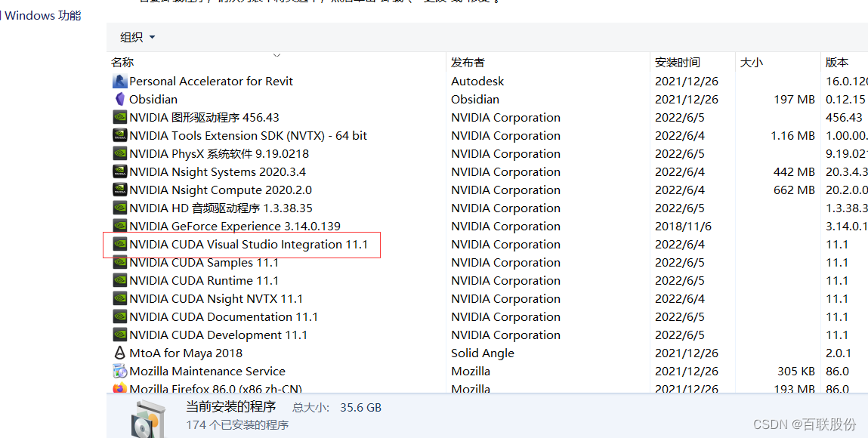Select NVIDIA CUDA Runtime 11.1 entry
Screen dimensions: 868x438
point(204,280)
